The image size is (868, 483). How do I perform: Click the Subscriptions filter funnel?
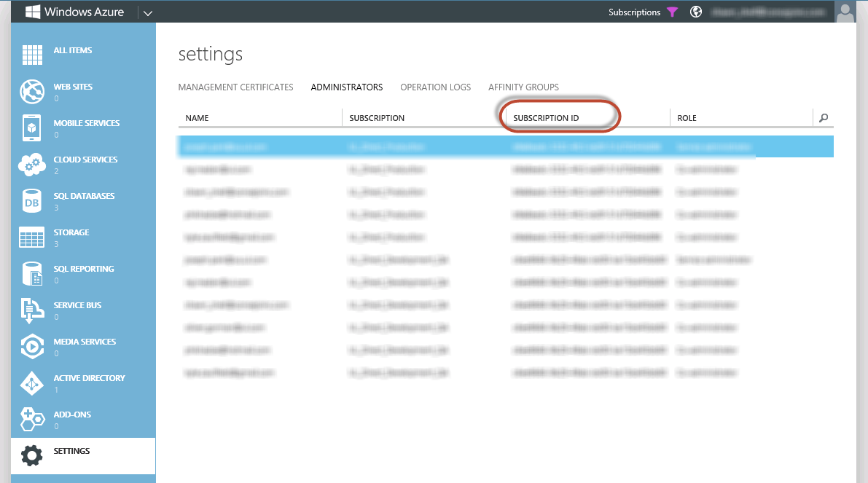click(673, 12)
